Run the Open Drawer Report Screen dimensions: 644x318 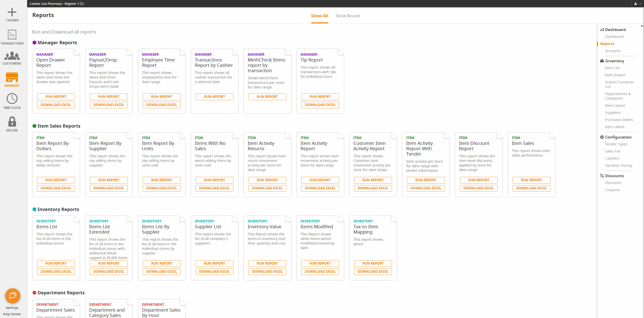(x=56, y=97)
